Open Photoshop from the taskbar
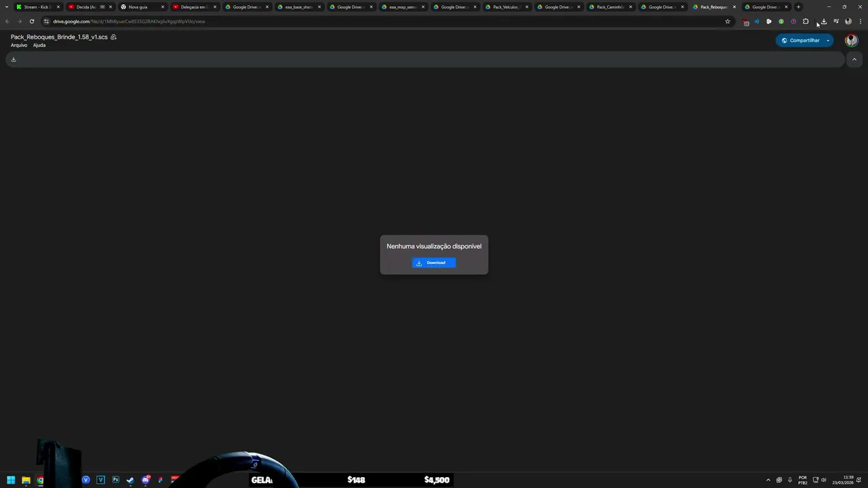This screenshot has width=868, height=488. click(115, 480)
